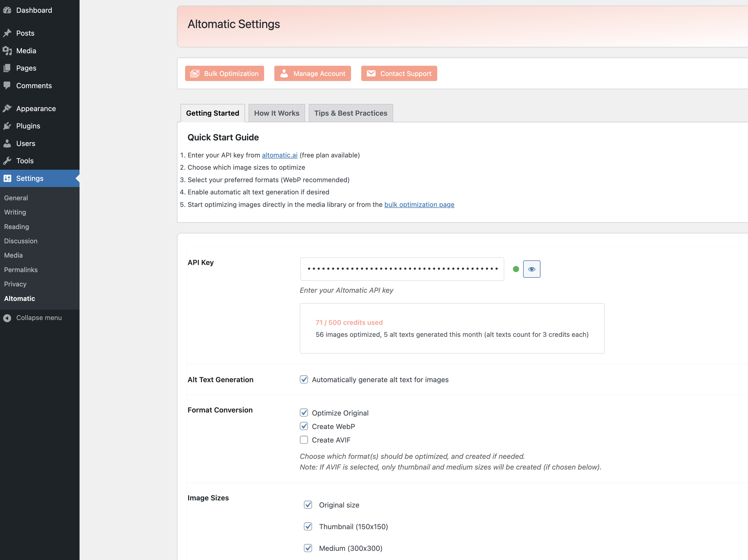Enable the Create AVIF format option
The image size is (748, 560).
pos(304,440)
